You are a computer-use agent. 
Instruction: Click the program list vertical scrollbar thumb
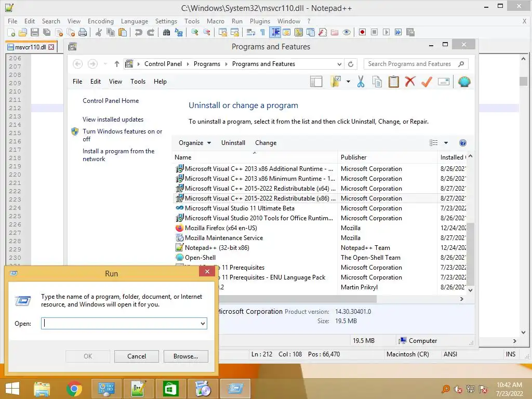(470, 254)
